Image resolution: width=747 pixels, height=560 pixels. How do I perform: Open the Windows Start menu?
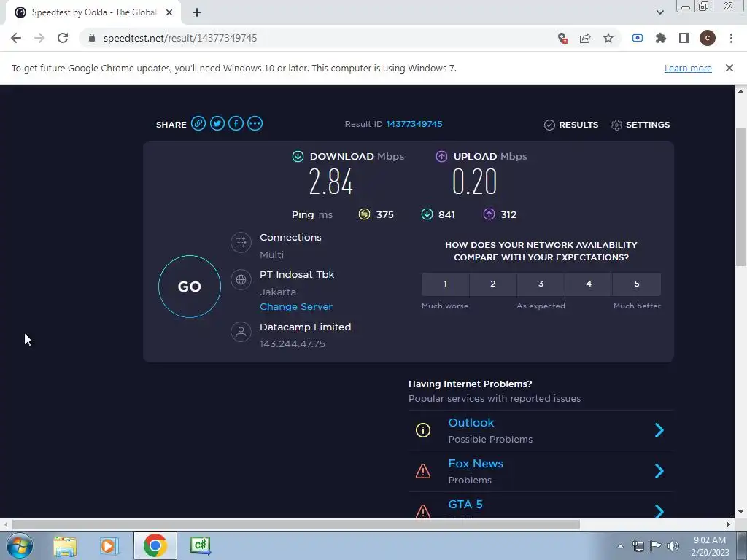click(19, 545)
